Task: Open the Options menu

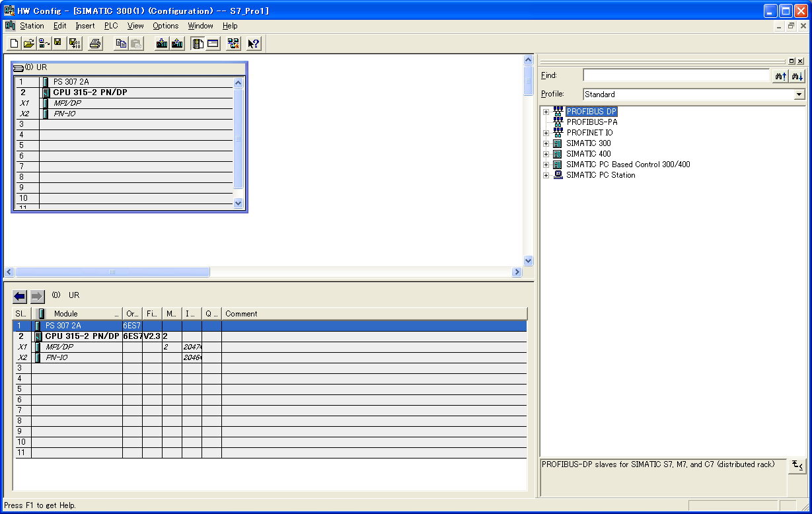Action: pos(165,26)
